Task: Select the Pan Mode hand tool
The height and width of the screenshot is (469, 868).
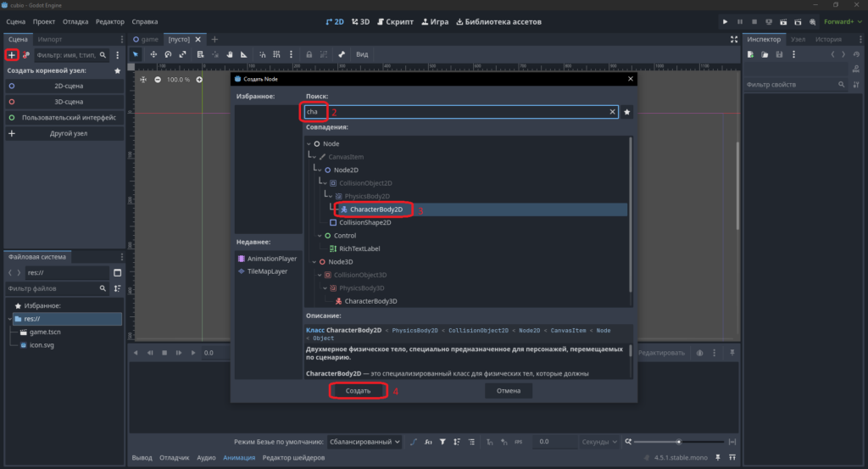Action: [229, 54]
